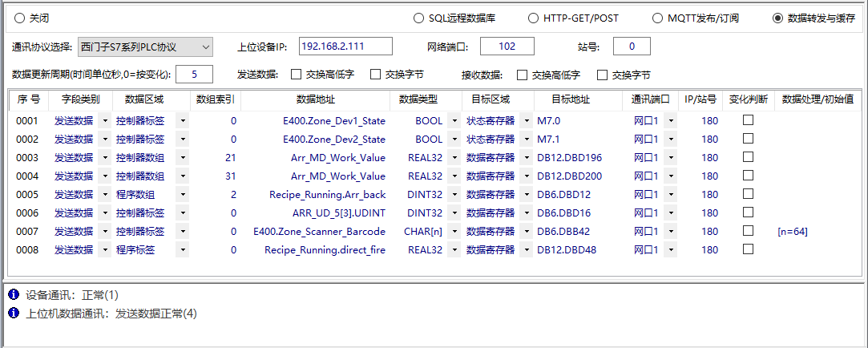Open the 通讯协议选择 dropdown
The image size is (868, 348).
coord(205,47)
